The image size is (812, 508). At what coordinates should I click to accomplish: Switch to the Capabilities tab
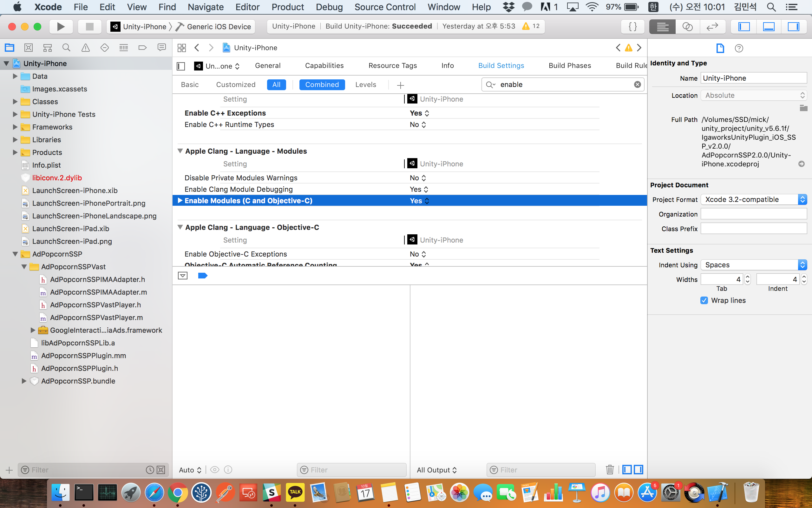[x=324, y=65]
